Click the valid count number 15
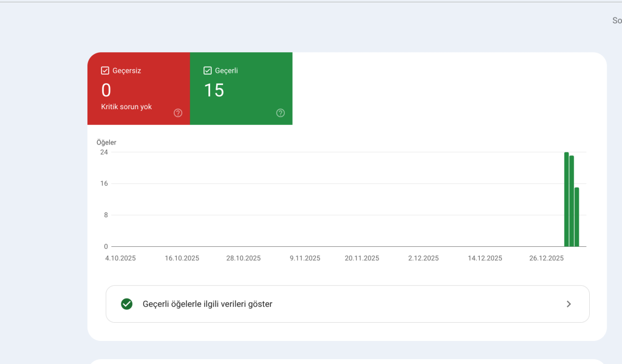 point(214,90)
